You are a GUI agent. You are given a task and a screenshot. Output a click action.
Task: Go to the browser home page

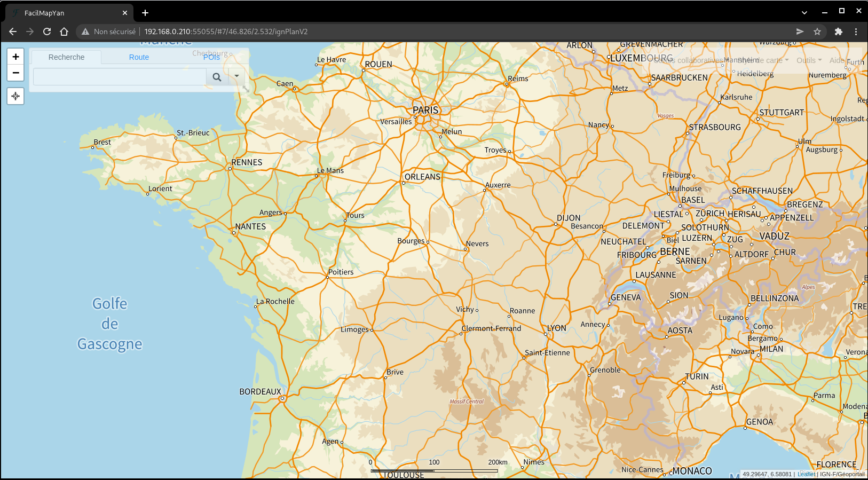click(64, 32)
